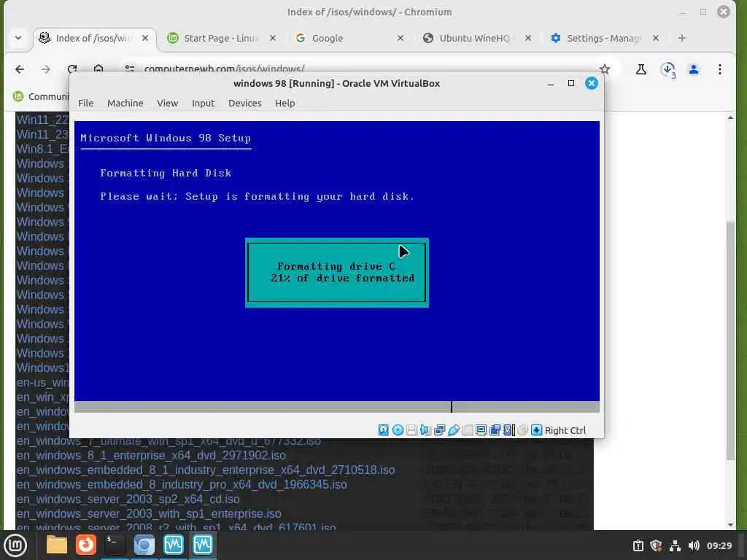This screenshot has height=560, width=747.
Task: Open the Files folder icon in the taskbar
Action: click(57, 545)
